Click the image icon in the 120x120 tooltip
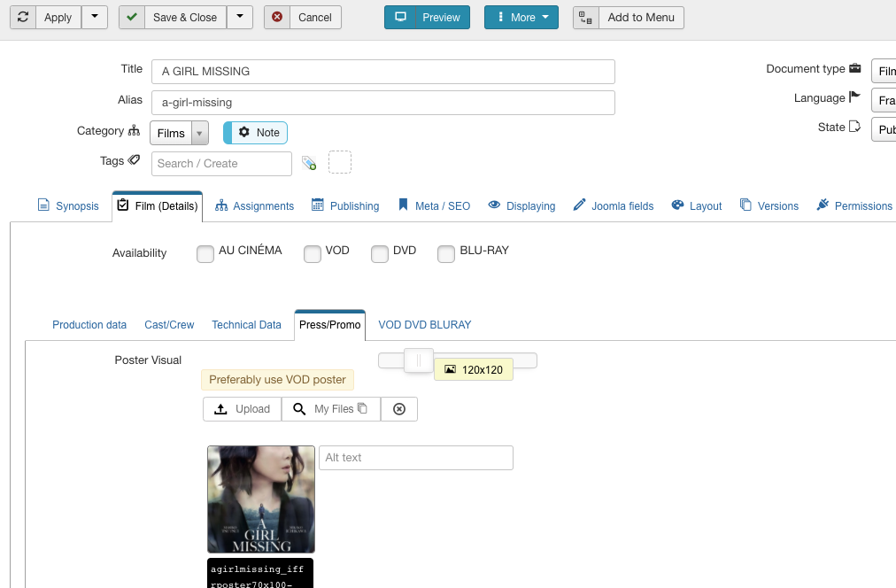The image size is (896, 588). (x=451, y=370)
